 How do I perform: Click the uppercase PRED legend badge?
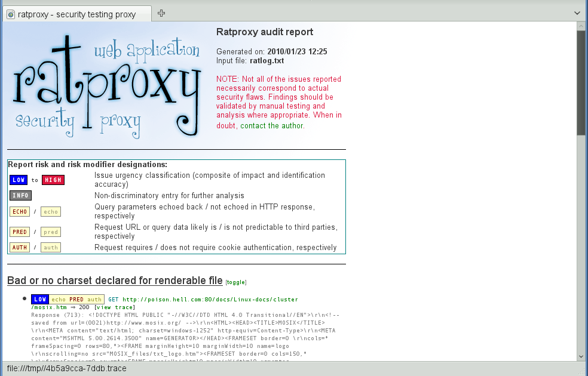(x=20, y=232)
